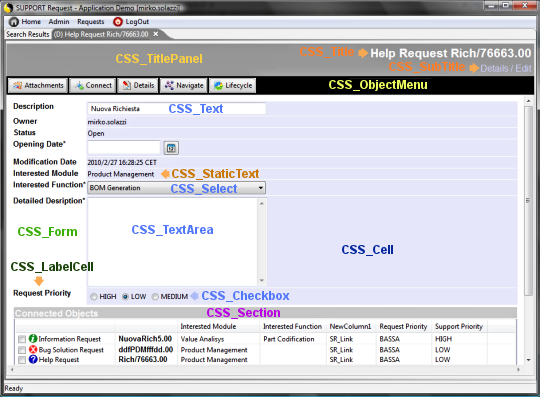
Task: Click the Connect toolbar button
Action: click(93, 85)
